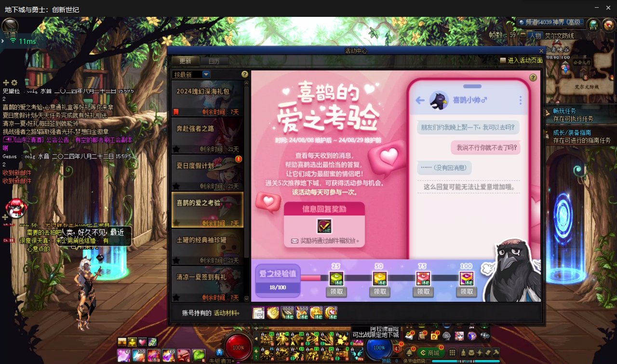Toggle favorite star on 喜鹊的爱之考验
This screenshot has height=364, width=617.
coord(176,223)
